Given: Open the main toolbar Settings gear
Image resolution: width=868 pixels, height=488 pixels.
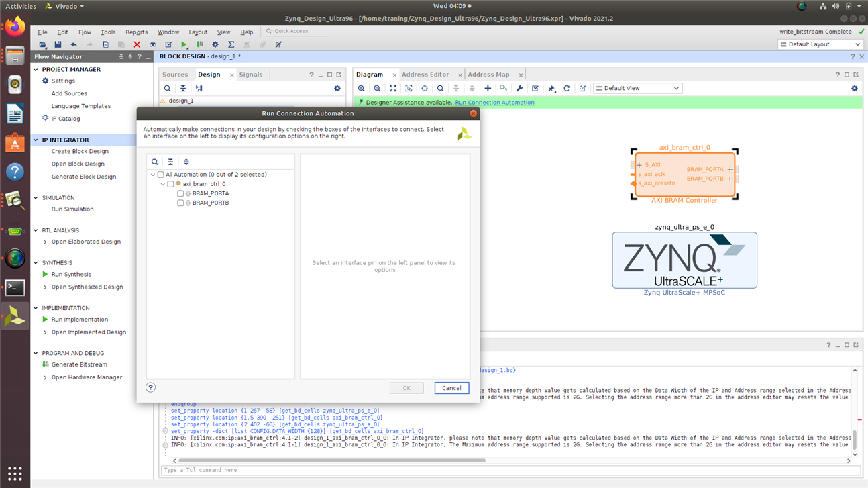Looking at the screenshot, I should coord(215,44).
